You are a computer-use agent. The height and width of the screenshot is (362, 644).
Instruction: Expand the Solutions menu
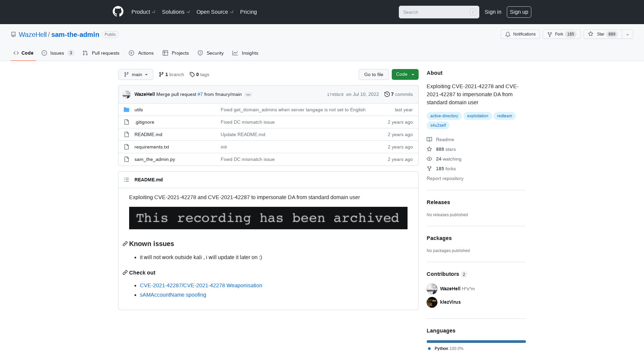click(x=176, y=12)
